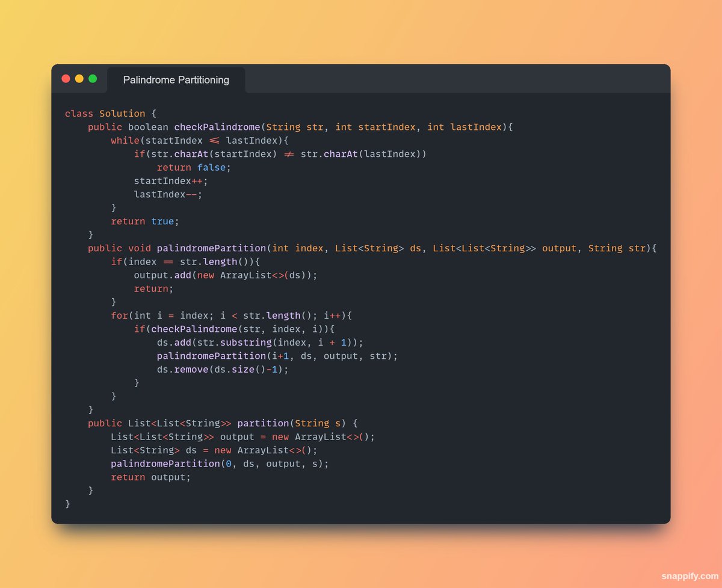Select the Palindrome Partitioning tab
Image resolution: width=722 pixels, height=588 pixels.
pyautogui.click(x=176, y=80)
